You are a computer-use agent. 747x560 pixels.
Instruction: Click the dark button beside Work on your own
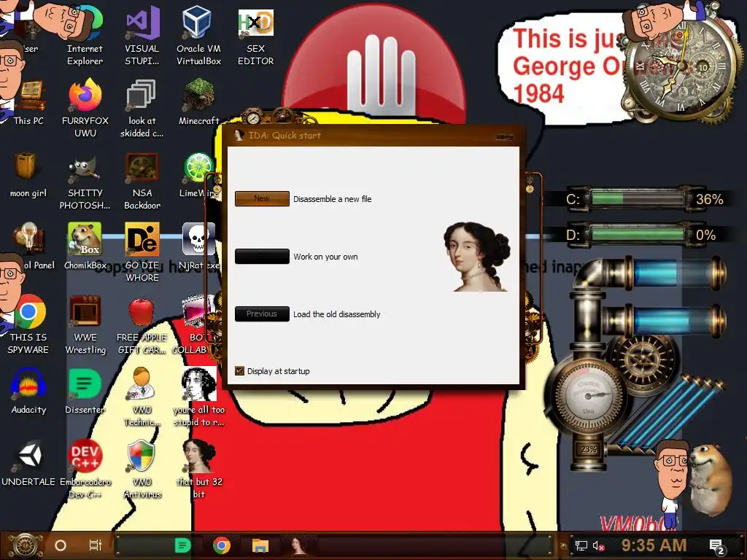point(262,256)
